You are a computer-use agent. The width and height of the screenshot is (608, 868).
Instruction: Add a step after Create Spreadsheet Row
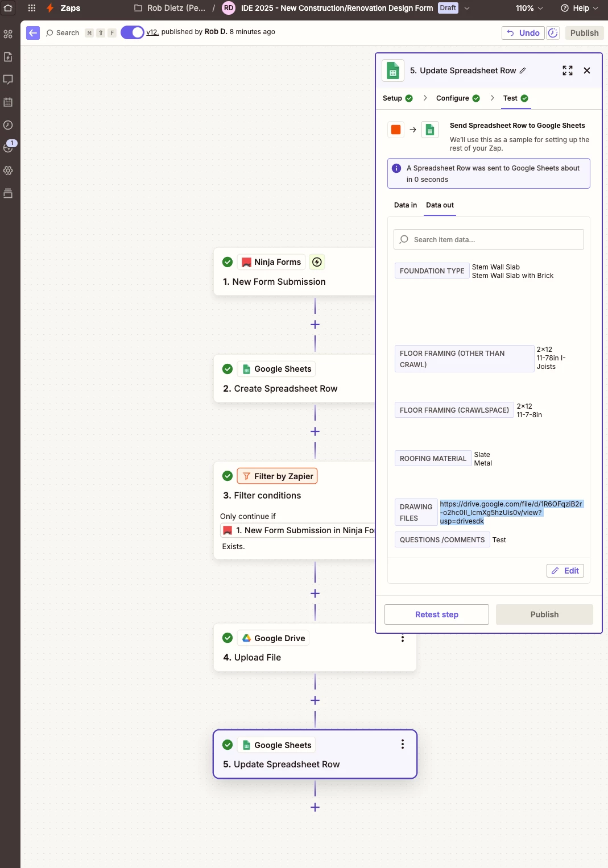[315, 431]
